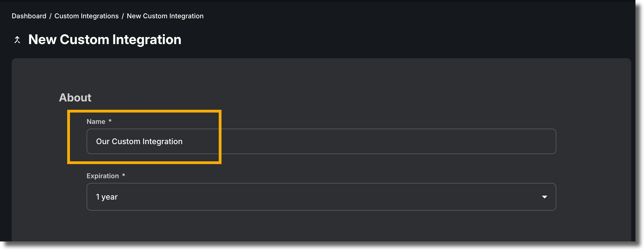Go to Custom Integrations breadcrumb
The height and width of the screenshot is (250, 644).
(87, 16)
